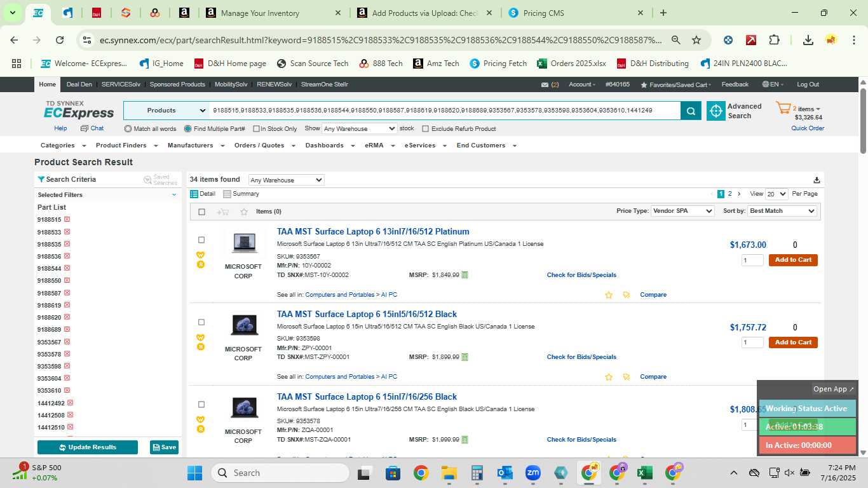Image resolution: width=868 pixels, height=488 pixels.
Task: Open Windows Start menu
Action: tap(194, 473)
